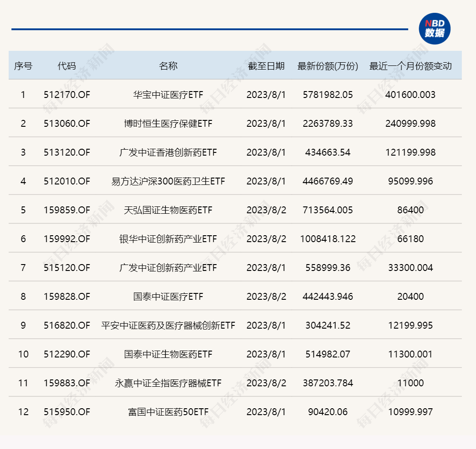Image resolution: width=476 pixels, height=449 pixels.
Task: Click fund name 平安中证医药及医疗器械创新ETF
Action: (x=168, y=325)
